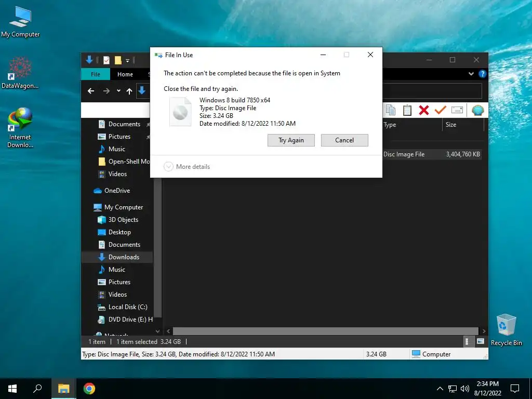Click the orange checkmark Properties icon
The width and height of the screenshot is (532, 399).
pyautogui.click(x=440, y=110)
